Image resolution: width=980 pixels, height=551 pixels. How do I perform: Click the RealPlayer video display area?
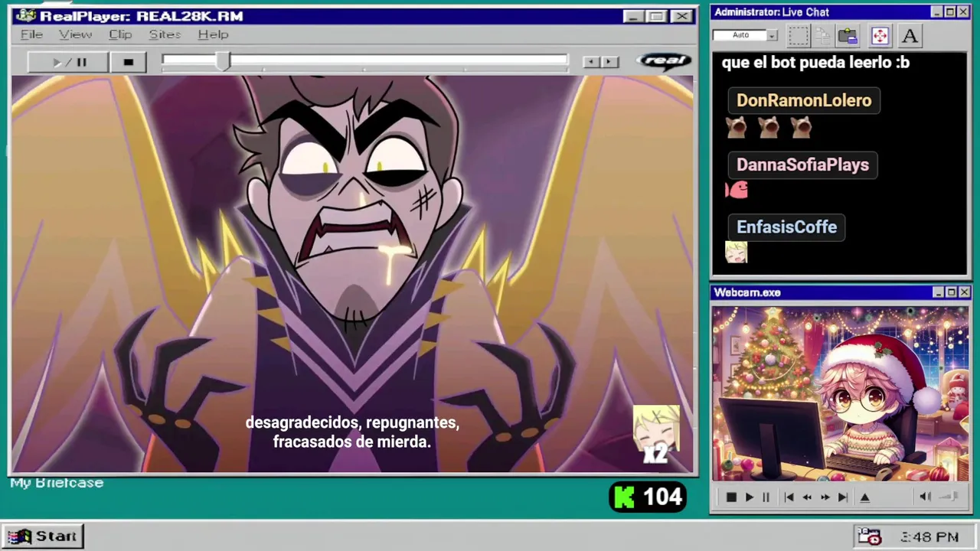click(x=352, y=274)
